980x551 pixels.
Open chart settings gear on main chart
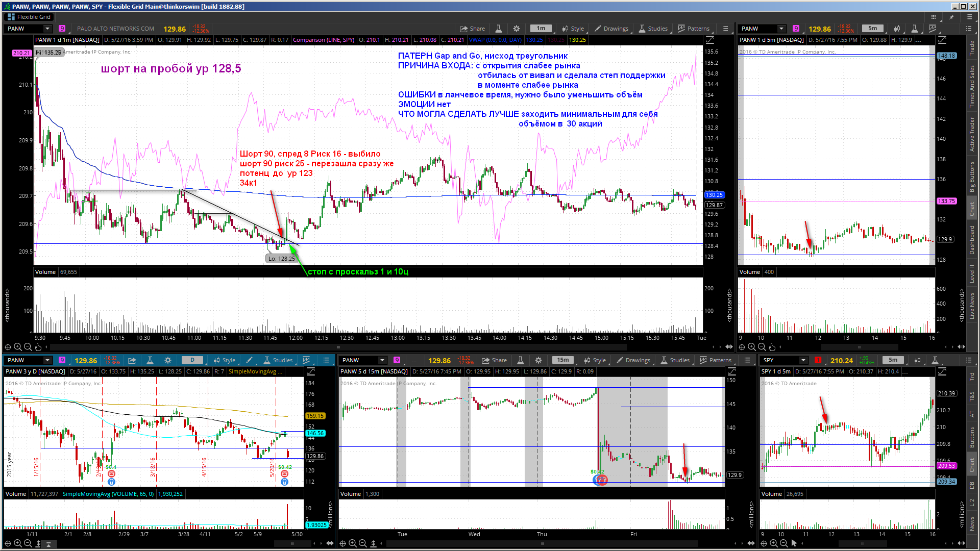517,29
